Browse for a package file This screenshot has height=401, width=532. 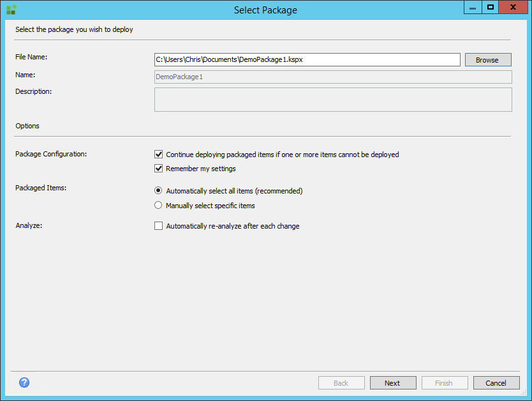(x=487, y=60)
